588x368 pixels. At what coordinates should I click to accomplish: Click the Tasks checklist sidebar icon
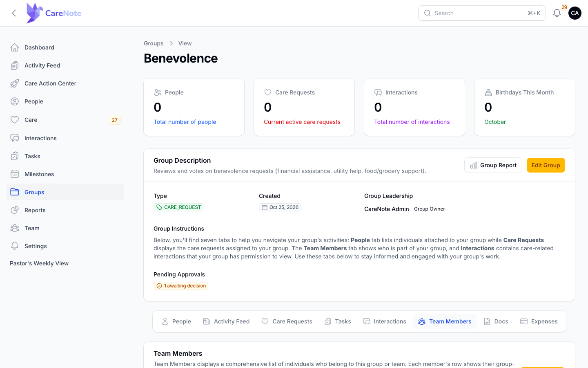[15, 156]
